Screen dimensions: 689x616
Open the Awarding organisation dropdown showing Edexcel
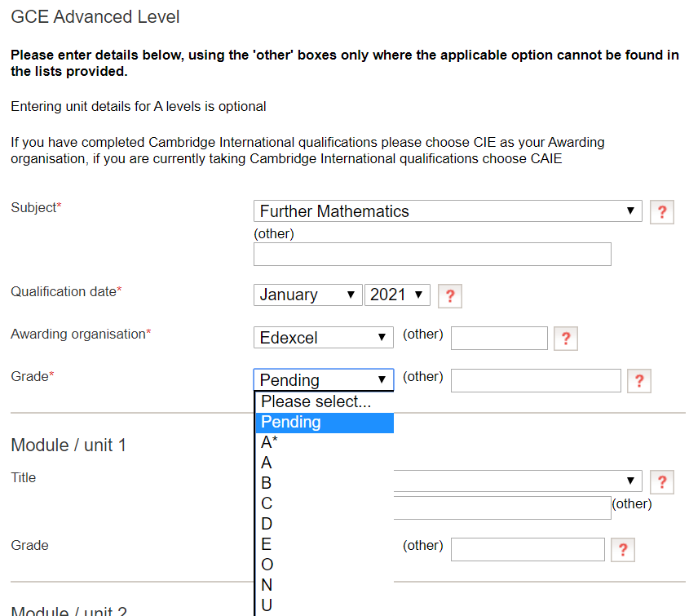(x=323, y=338)
